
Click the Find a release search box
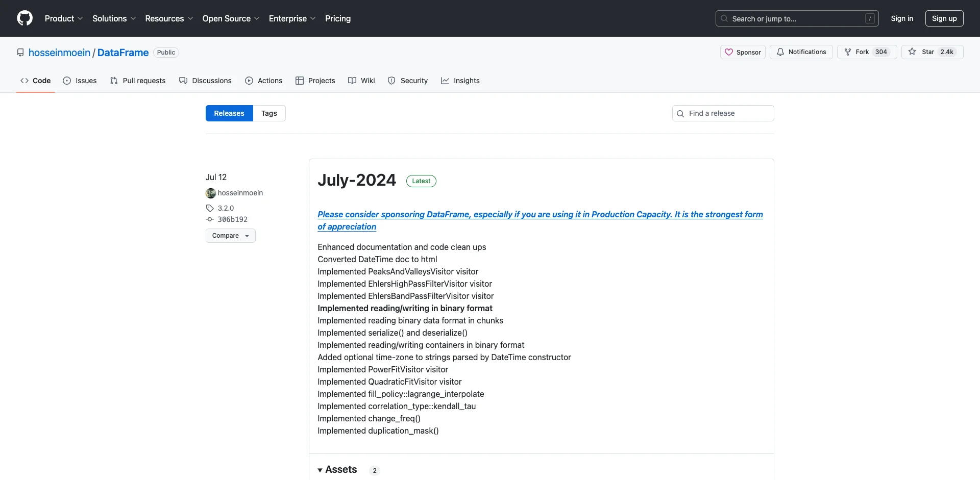click(x=723, y=113)
